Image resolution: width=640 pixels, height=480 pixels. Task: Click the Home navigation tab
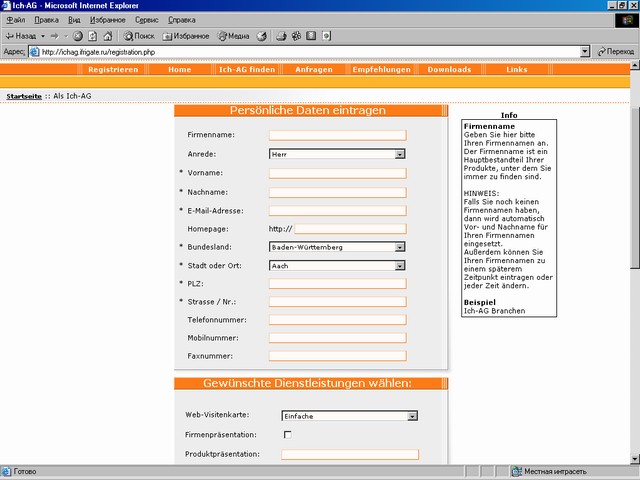tap(180, 69)
